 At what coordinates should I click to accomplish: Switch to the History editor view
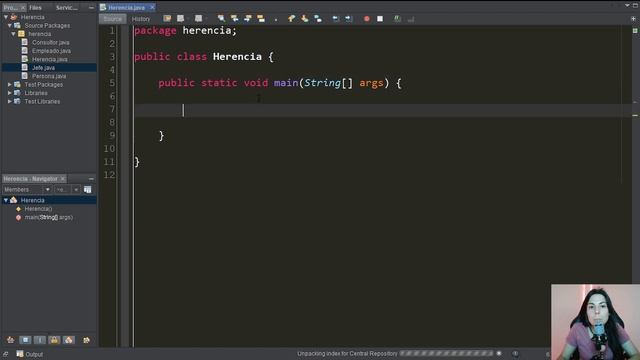click(141, 19)
